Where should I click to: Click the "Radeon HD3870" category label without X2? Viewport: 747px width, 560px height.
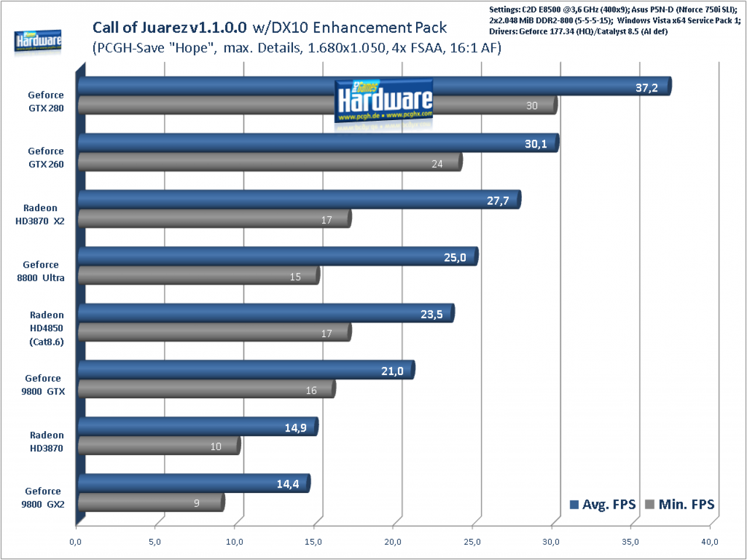point(47,442)
